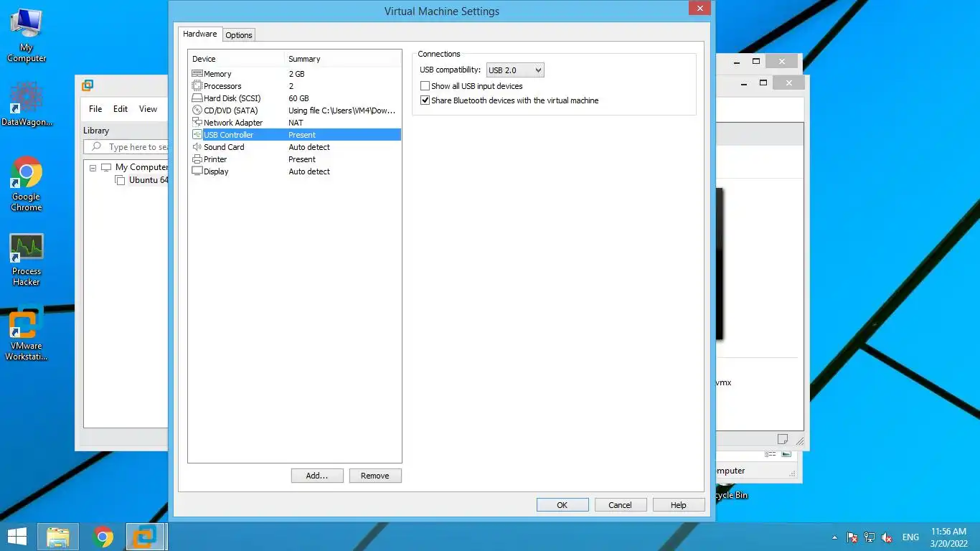Confirm settings with OK

point(562,505)
